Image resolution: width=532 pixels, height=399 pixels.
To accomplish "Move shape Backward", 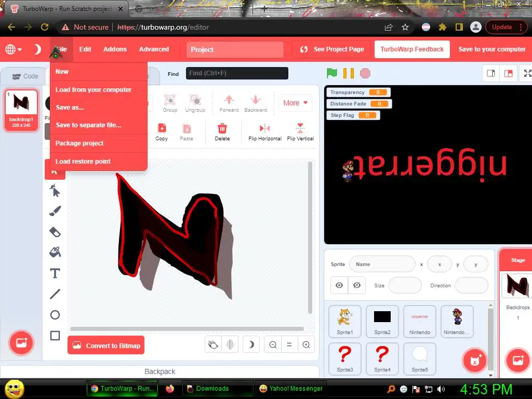I will pyautogui.click(x=256, y=103).
